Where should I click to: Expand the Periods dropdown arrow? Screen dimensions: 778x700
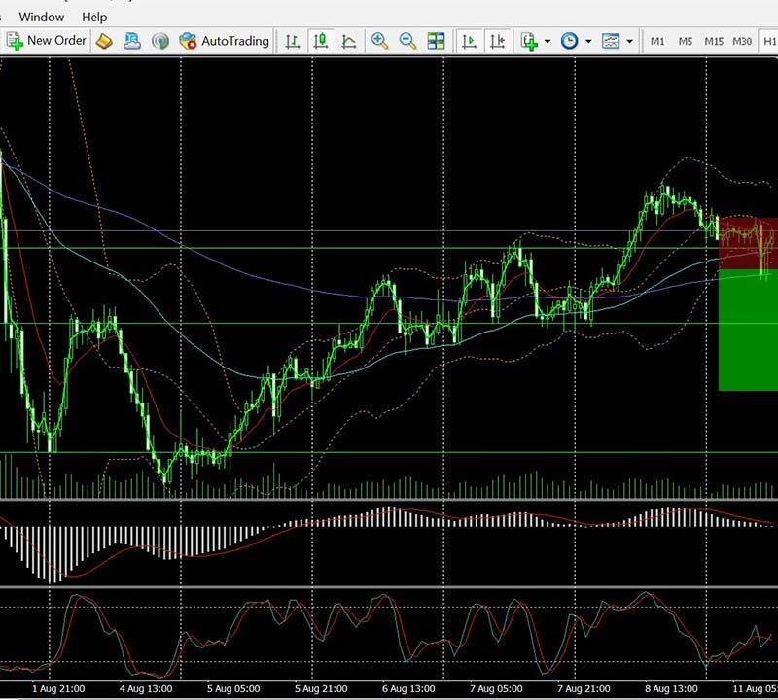click(588, 41)
